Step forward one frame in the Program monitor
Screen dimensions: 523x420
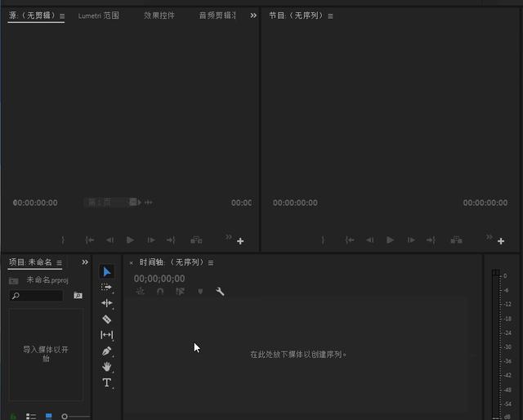[x=410, y=240]
